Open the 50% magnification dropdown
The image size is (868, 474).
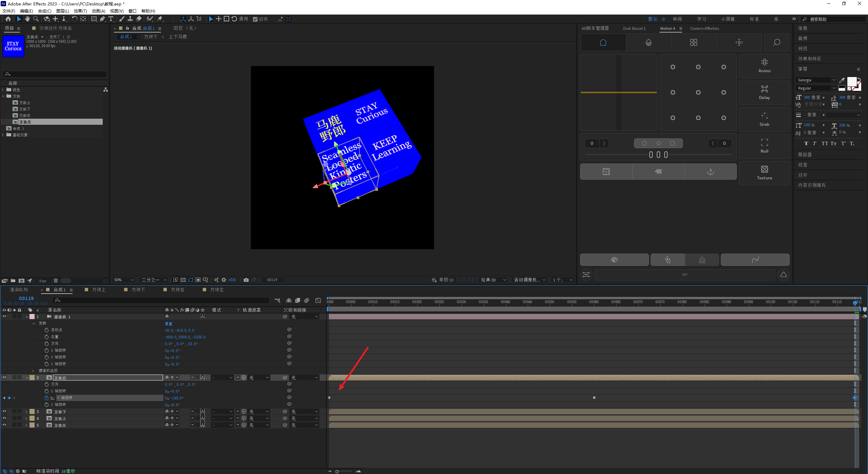coord(124,280)
